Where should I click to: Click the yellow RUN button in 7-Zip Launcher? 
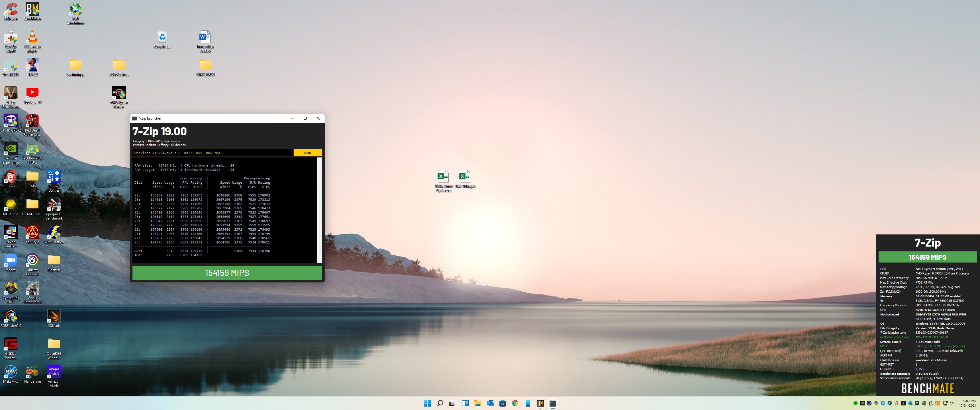[x=307, y=153]
